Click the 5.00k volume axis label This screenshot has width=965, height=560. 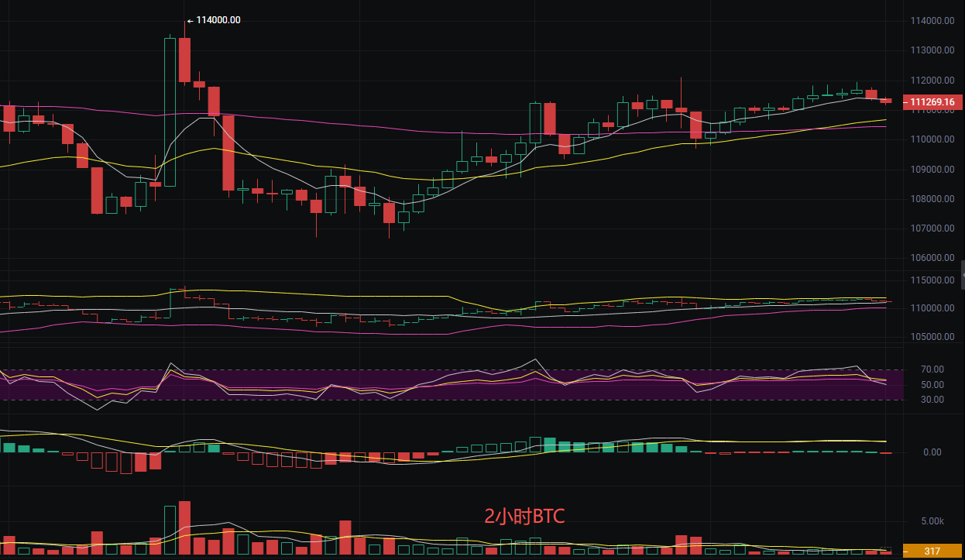tap(932, 521)
